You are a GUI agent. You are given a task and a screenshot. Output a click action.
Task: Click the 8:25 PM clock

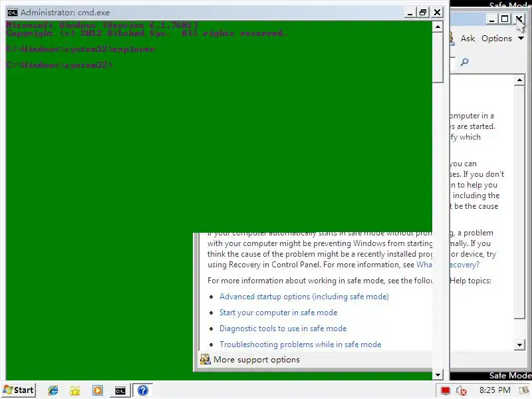(x=495, y=390)
